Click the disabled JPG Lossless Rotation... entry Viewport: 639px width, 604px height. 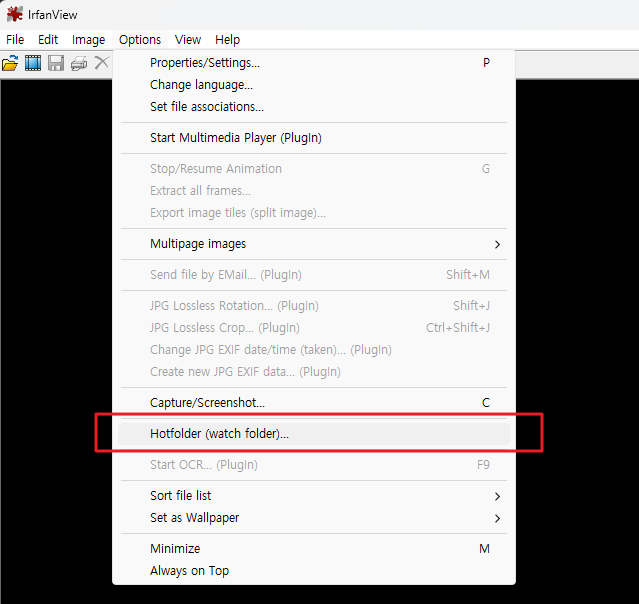pyautogui.click(x=314, y=306)
